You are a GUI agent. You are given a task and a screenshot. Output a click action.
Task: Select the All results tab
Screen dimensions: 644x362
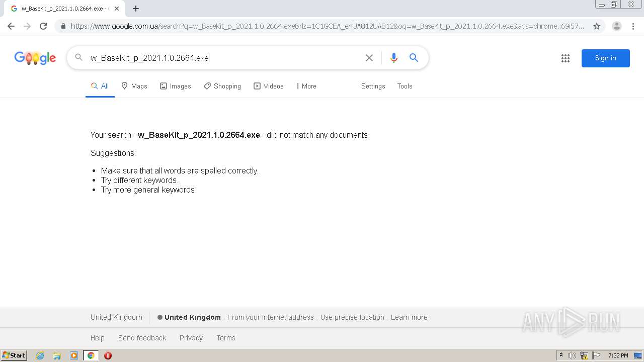pos(100,86)
